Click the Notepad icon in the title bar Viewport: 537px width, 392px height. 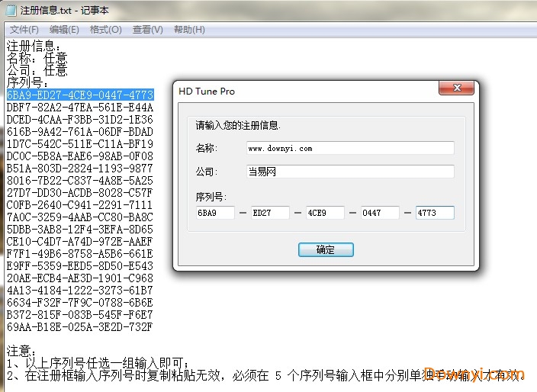[x=11, y=10]
